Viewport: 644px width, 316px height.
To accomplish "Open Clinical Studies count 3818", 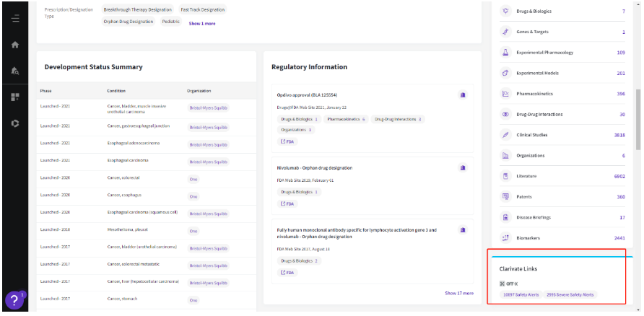I will (619, 135).
